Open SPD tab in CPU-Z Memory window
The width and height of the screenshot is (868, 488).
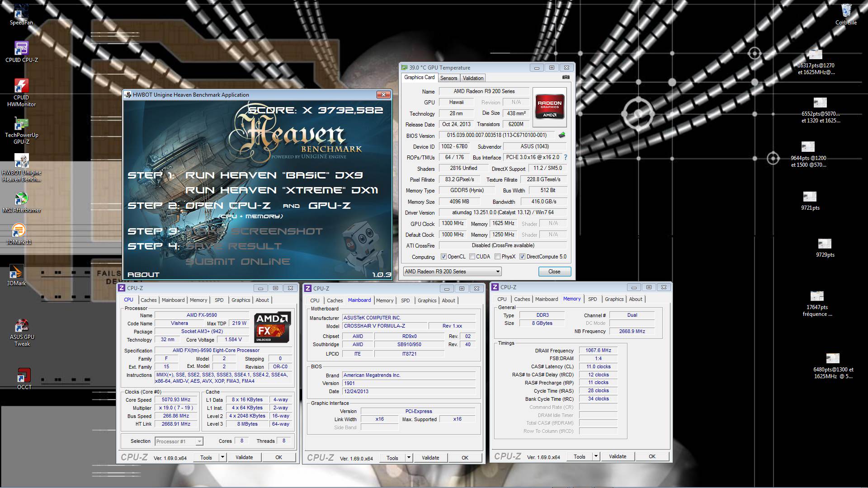(592, 299)
